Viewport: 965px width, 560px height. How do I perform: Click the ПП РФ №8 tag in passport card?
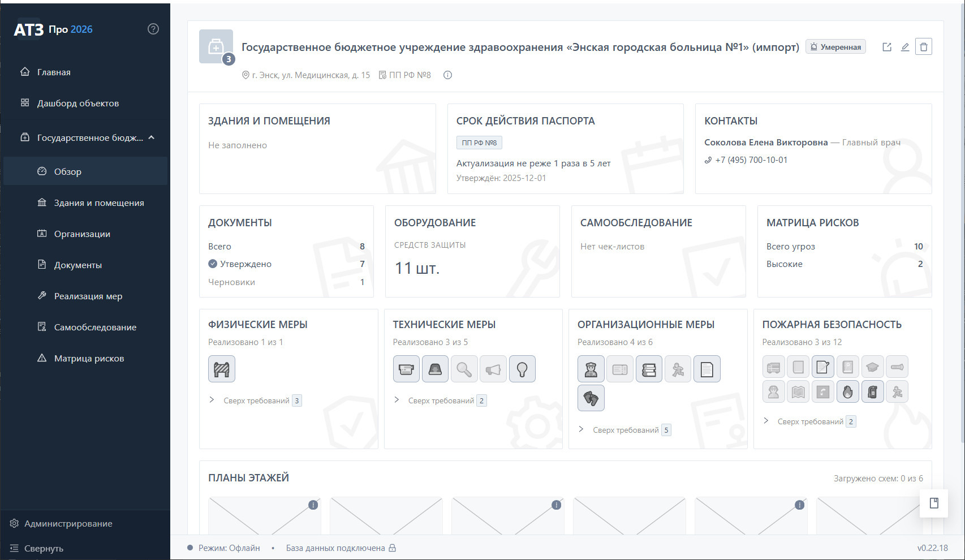click(479, 143)
